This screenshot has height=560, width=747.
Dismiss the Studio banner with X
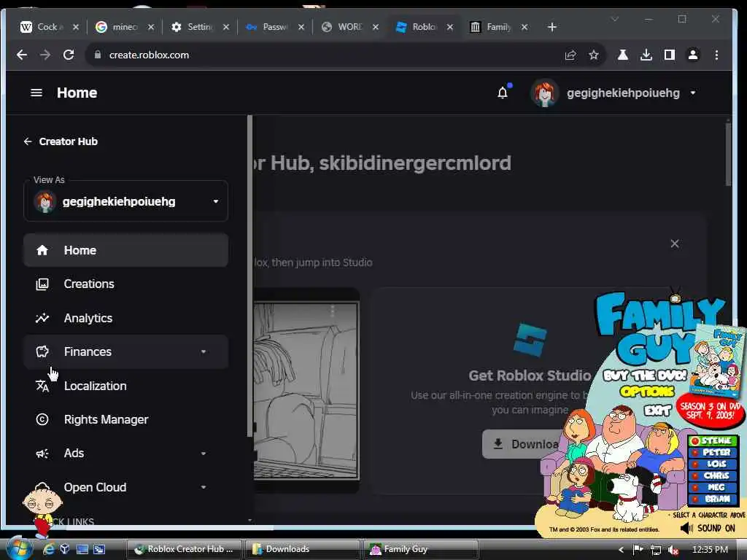[675, 244]
